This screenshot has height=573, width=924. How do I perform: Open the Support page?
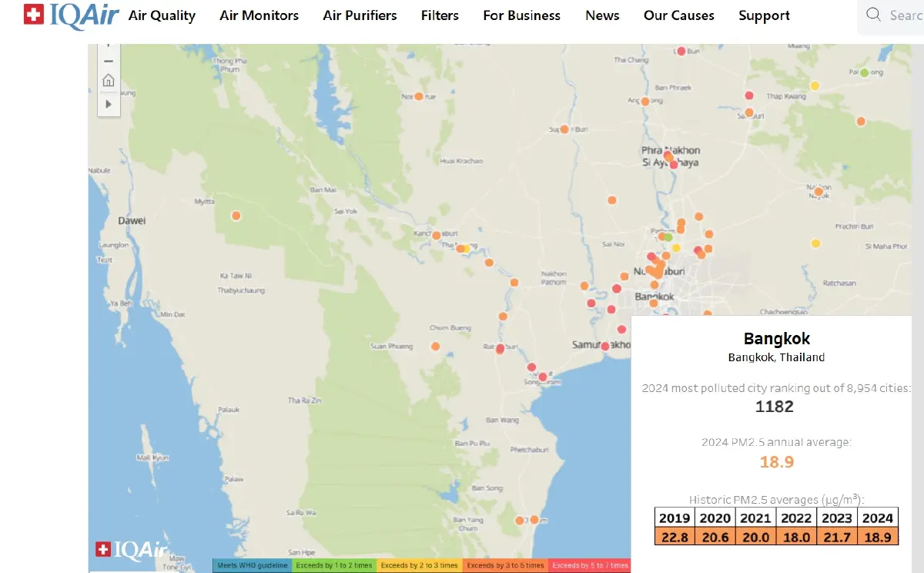(764, 15)
